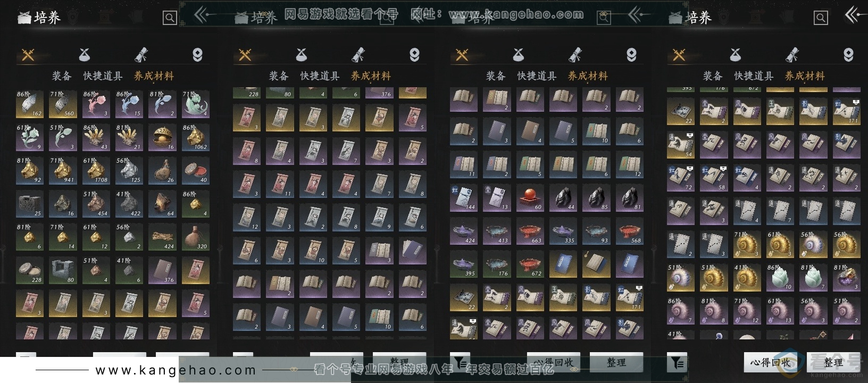Select crossed-swords category in second panel
The height and width of the screenshot is (383, 868).
click(245, 54)
